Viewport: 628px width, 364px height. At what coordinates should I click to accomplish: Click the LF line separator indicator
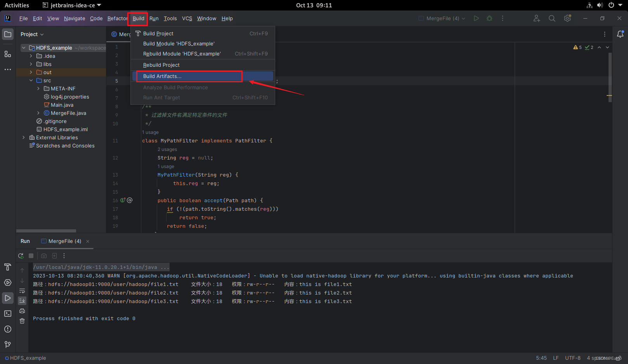[x=556, y=358]
